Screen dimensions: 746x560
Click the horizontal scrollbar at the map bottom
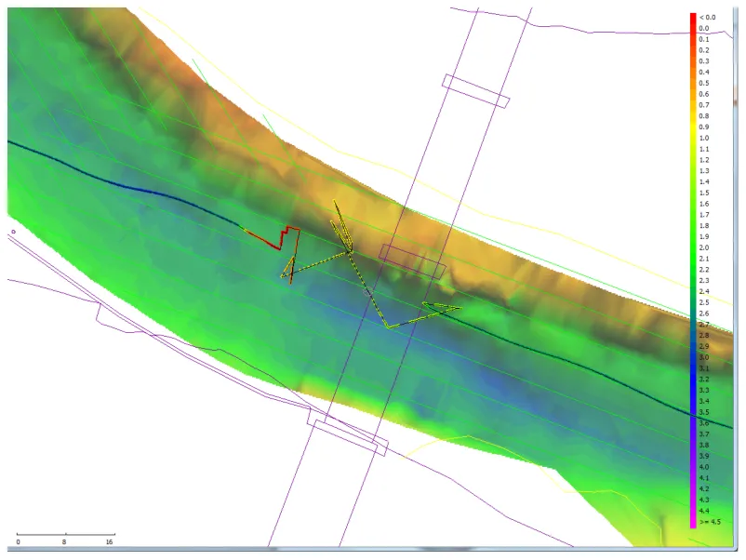point(371,549)
